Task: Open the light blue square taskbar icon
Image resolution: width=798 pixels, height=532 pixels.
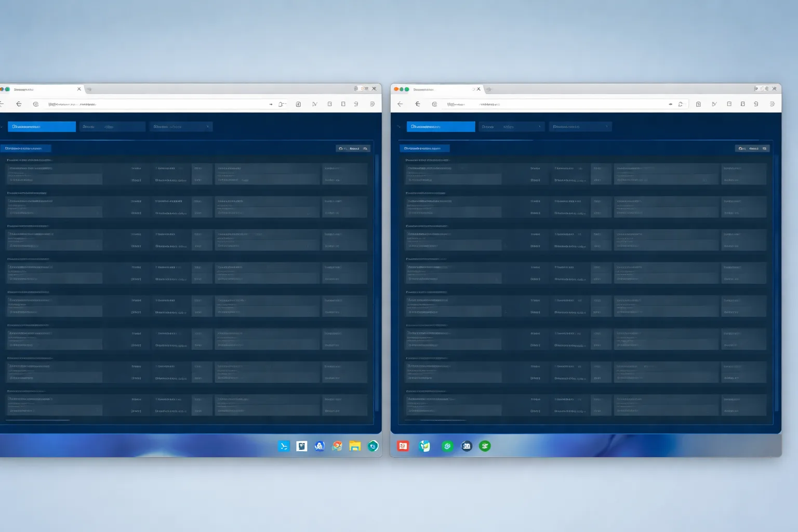Action: pyautogui.click(x=284, y=446)
